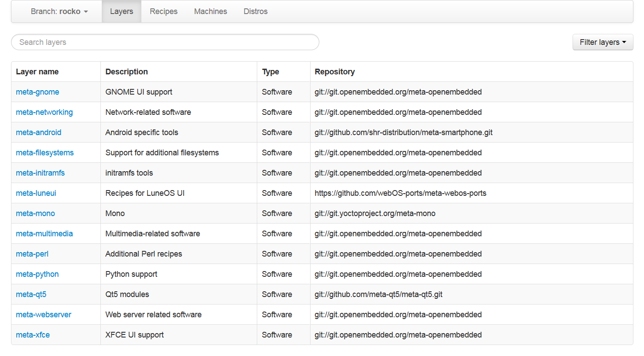The image size is (644, 356).
Task: Select the Qt5 modules description
Action: click(x=127, y=294)
